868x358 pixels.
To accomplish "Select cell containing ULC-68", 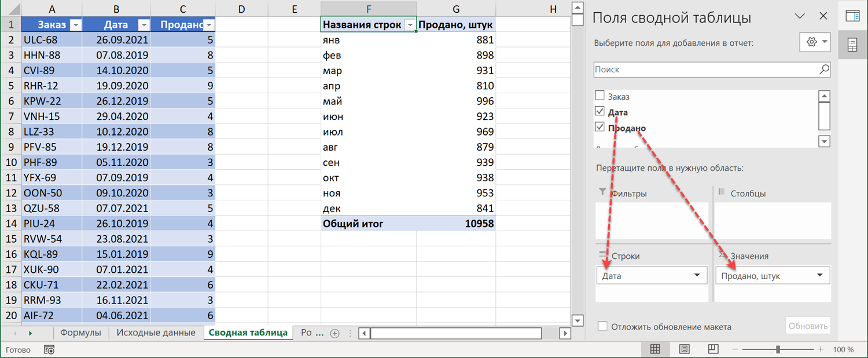I will pyautogui.click(x=52, y=40).
